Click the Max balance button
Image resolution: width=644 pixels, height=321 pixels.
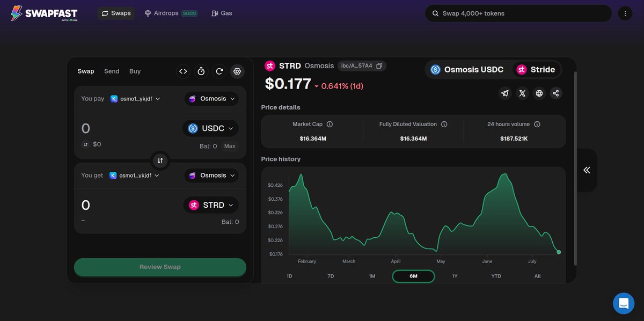(x=230, y=146)
